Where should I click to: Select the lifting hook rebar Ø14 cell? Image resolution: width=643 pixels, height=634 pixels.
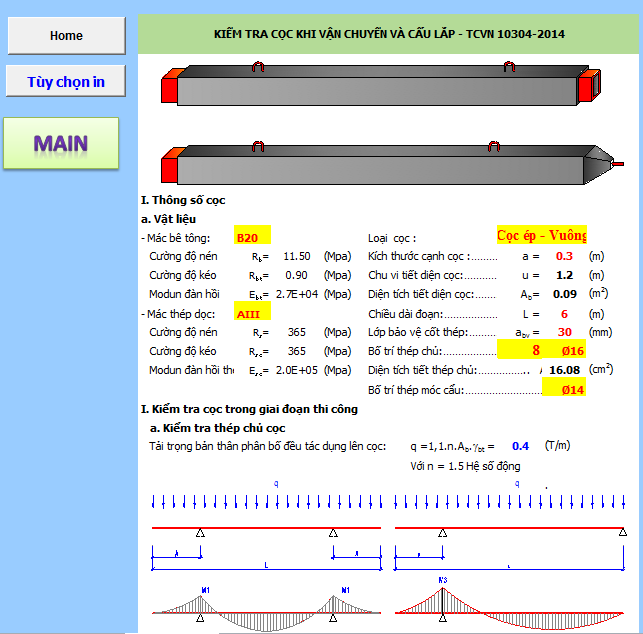point(565,389)
